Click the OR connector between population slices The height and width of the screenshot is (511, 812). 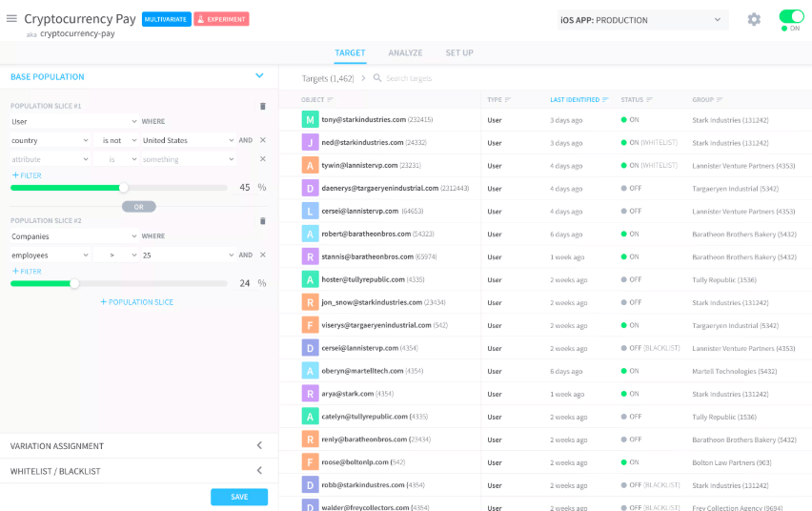[139, 206]
